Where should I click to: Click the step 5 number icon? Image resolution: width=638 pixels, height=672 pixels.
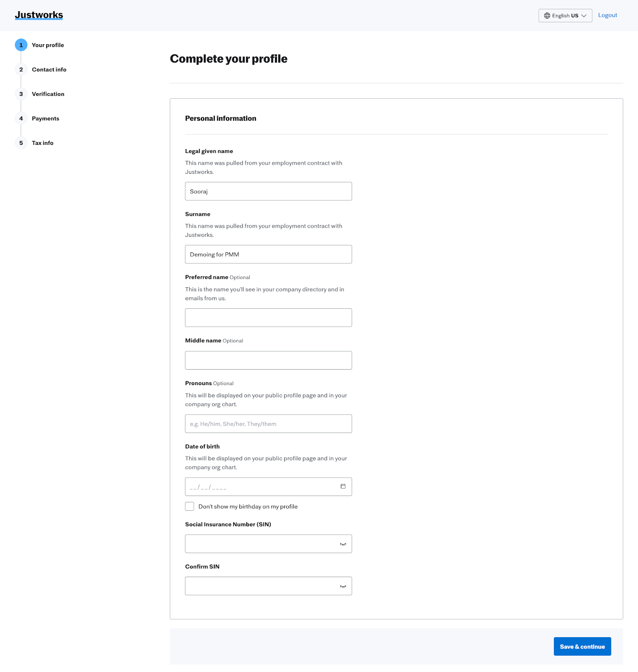tap(21, 143)
